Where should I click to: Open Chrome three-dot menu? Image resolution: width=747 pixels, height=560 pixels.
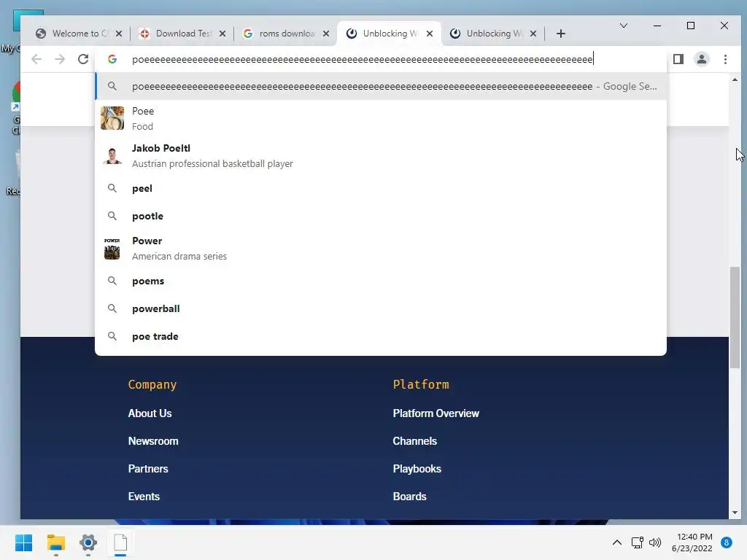[x=725, y=59]
